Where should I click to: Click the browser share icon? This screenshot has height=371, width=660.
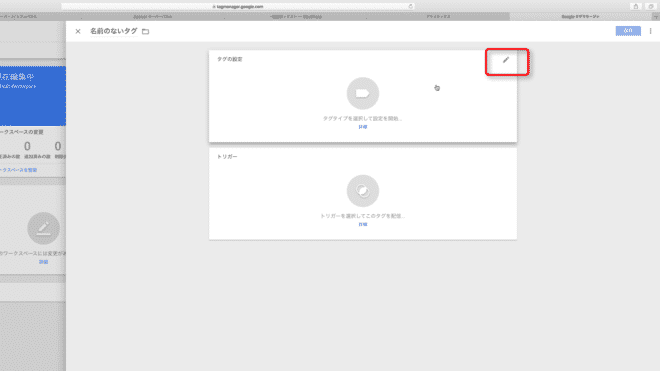(x=636, y=6)
